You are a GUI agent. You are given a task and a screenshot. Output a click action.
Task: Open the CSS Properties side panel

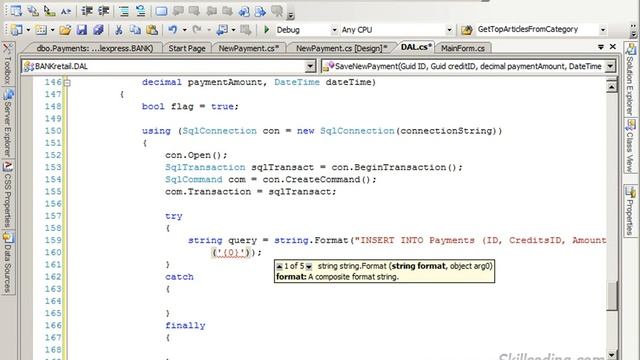(x=8, y=195)
